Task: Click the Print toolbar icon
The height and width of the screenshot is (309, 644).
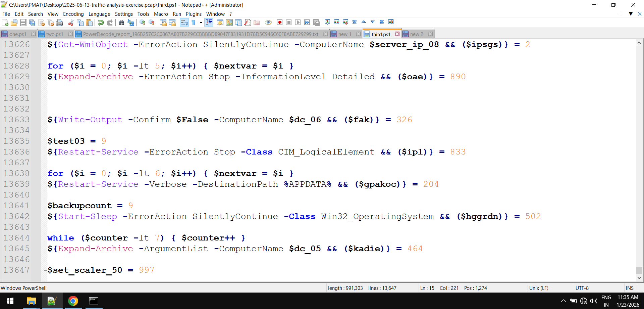Action: point(59,22)
